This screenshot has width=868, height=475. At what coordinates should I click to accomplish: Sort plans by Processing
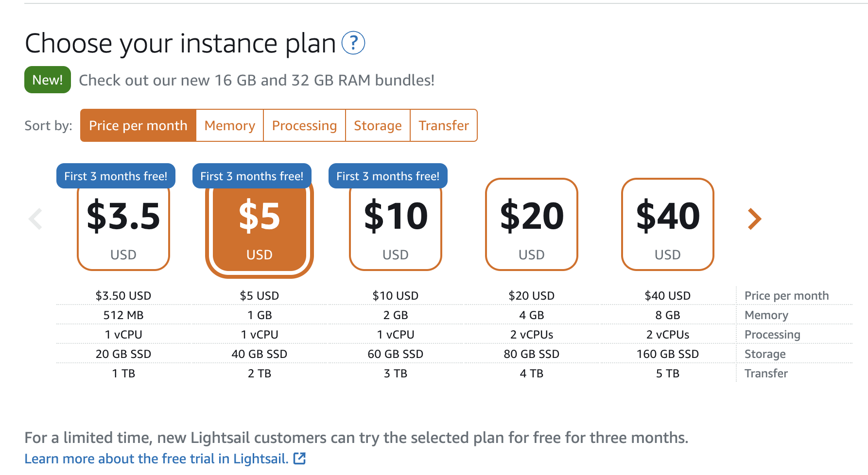coord(304,126)
